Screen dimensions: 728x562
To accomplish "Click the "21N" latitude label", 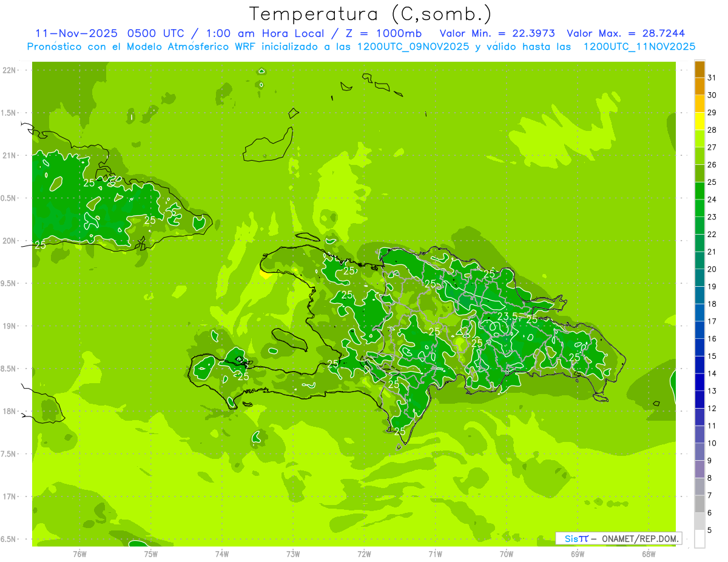I will pyautogui.click(x=8, y=156).
